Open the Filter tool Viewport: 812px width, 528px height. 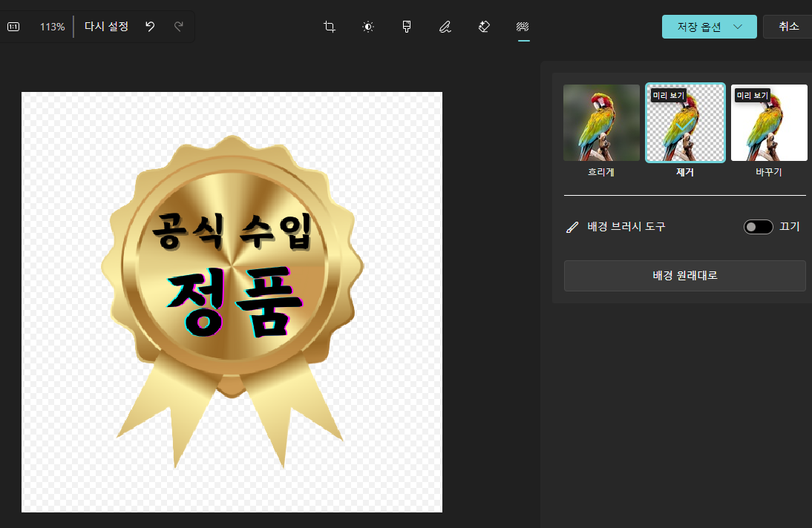coord(406,26)
